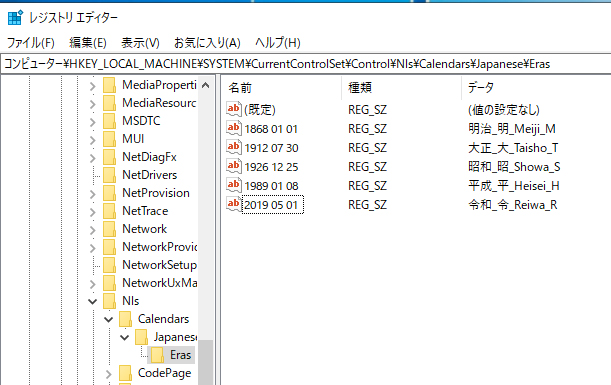This screenshot has width=611, height=385.
Task: Click the string icon for 1868 01 01
Action: click(234, 128)
